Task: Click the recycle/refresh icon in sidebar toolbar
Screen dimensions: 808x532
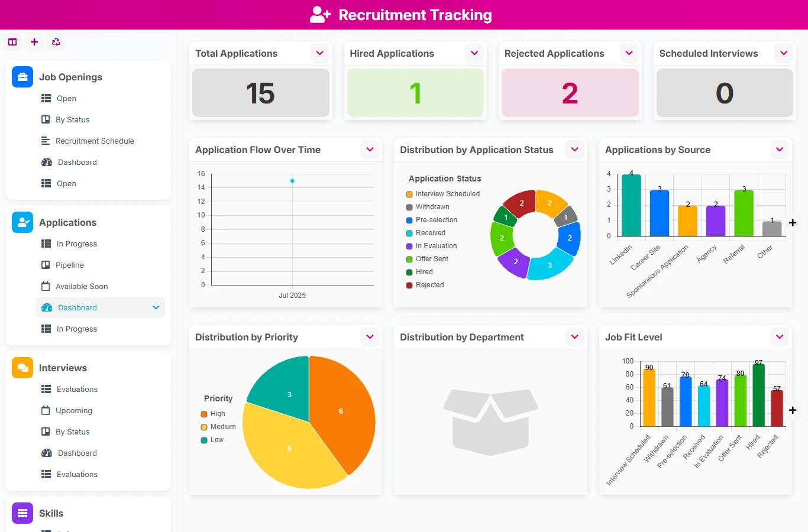Action: click(56, 42)
